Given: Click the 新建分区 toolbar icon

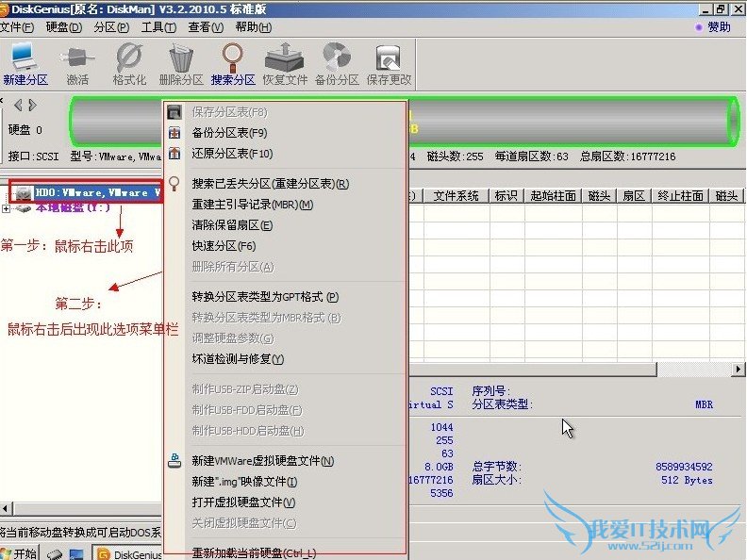Looking at the screenshot, I should tap(25, 64).
